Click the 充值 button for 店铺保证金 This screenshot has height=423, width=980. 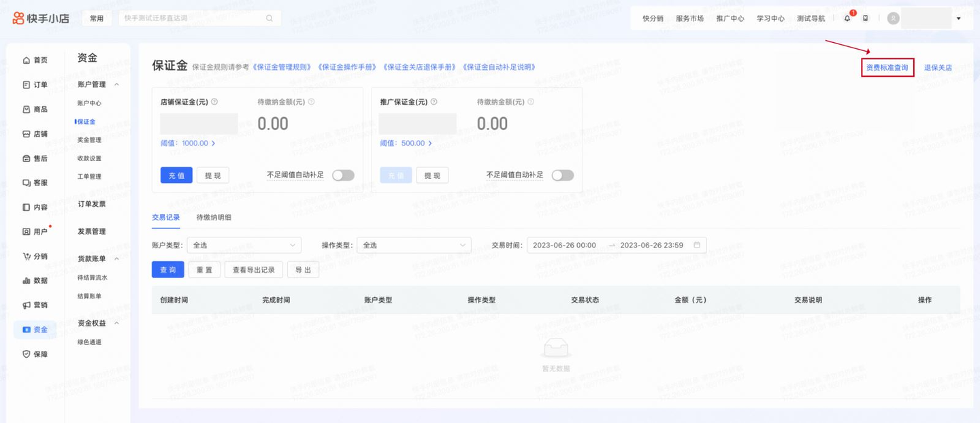pos(176,175)
